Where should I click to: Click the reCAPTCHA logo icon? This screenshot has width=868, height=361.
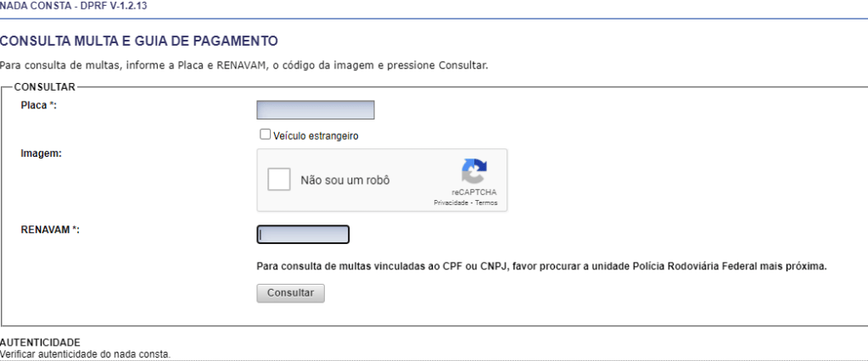[x=473, y=172]
